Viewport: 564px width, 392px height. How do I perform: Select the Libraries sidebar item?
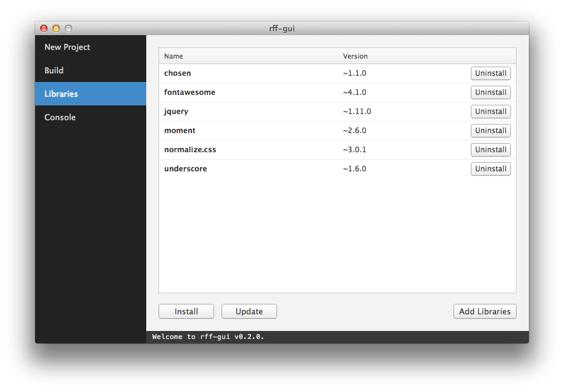click(x=90, y=94)
